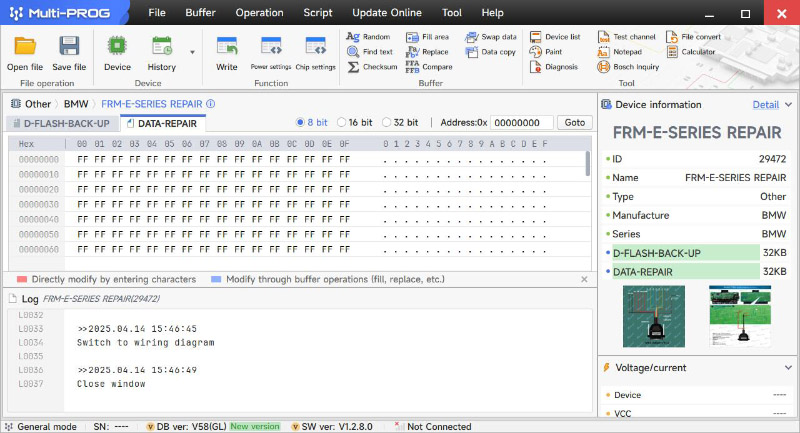Viewport: 800px width, 433px height.
Task: Collapse the Device information panel
Action: click(788, 104)
